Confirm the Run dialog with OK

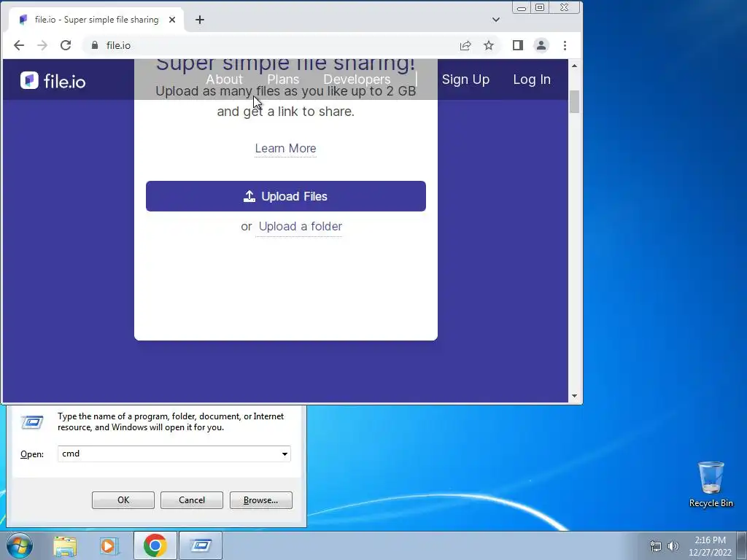[123, 500]
